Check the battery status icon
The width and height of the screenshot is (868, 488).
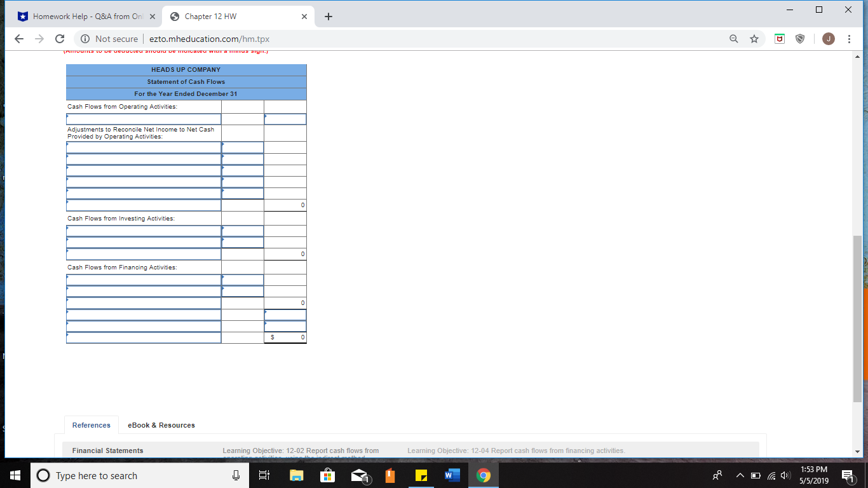[756, 475]
